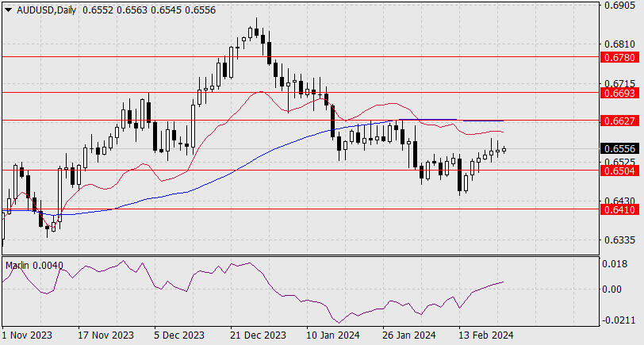
Task: Click the 0.6627 red price level label
Action: tap(619, 121)
